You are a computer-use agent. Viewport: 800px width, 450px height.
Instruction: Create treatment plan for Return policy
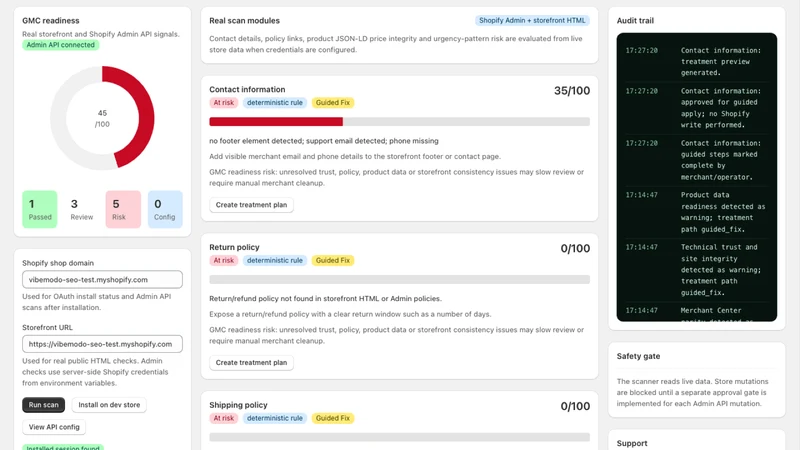252,362
